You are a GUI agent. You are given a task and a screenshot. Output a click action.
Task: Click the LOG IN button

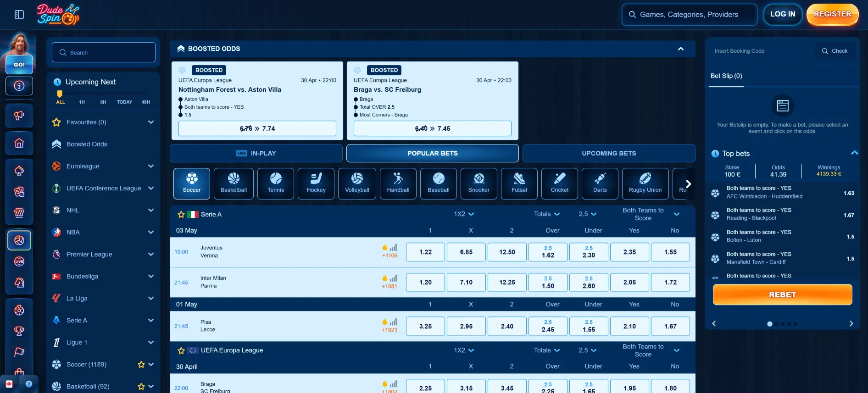(x=783, y=14)
